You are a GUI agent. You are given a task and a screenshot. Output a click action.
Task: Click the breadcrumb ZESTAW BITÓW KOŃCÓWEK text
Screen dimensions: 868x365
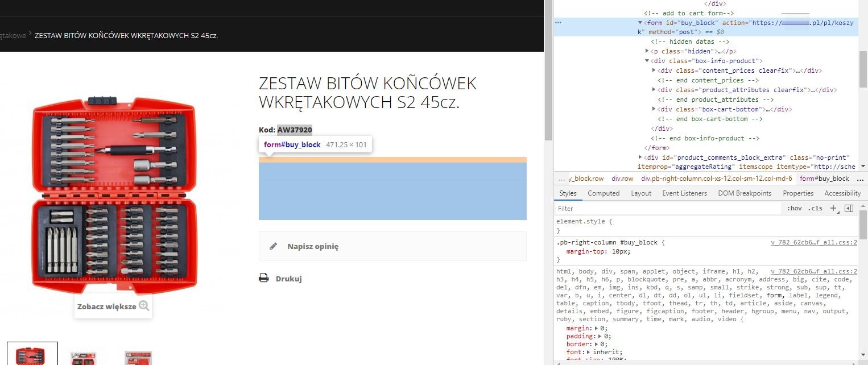pos(126,35)
